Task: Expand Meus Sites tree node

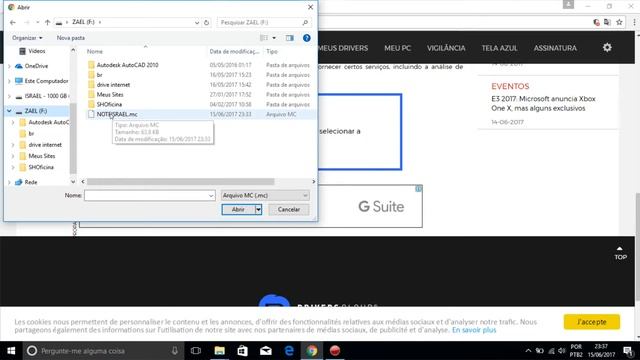Action: tap(13, 156)
